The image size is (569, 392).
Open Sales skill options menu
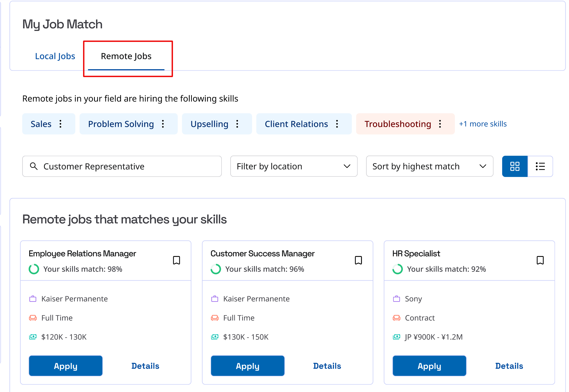61,124
